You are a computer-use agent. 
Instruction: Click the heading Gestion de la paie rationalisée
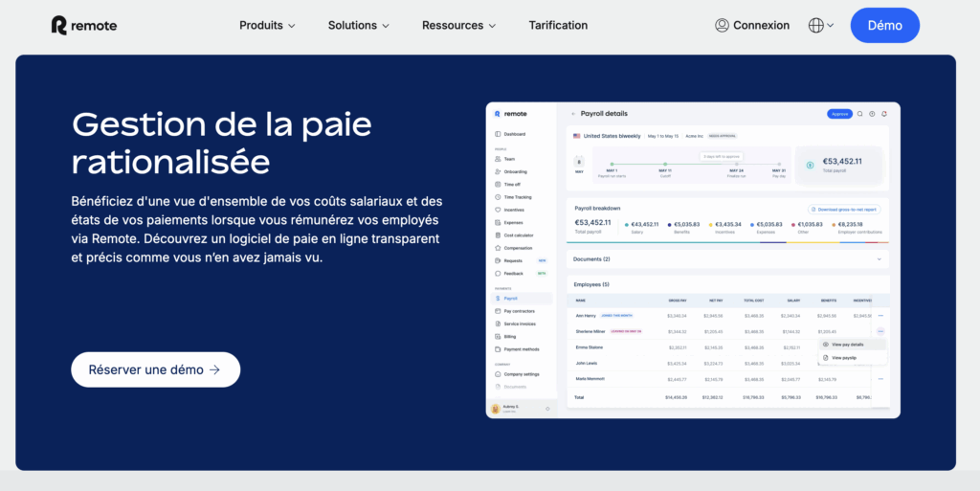pos(222,143)
